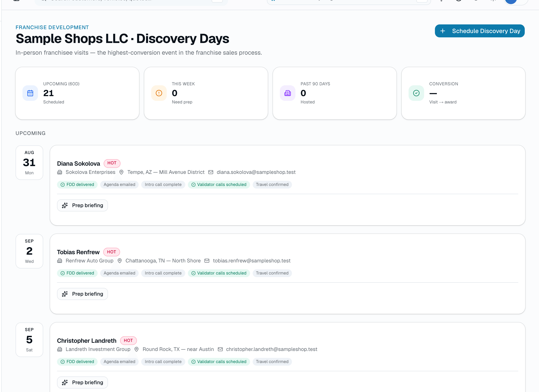Click the HOT badge next to Tobias Renfrew
The height and width of the screenshot is (392, 539).
click(x=112, y=252)
